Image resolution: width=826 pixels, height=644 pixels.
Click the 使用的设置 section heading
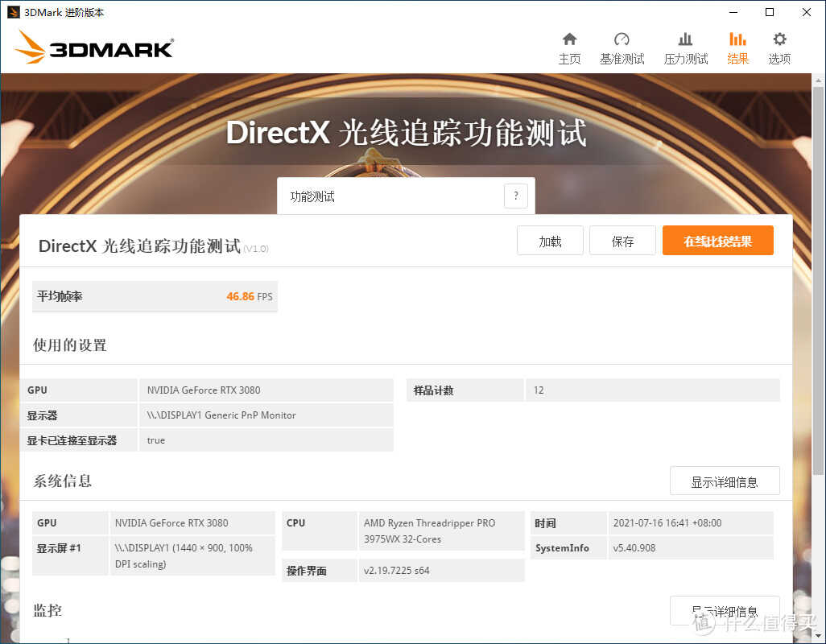[x=69, y=345]
